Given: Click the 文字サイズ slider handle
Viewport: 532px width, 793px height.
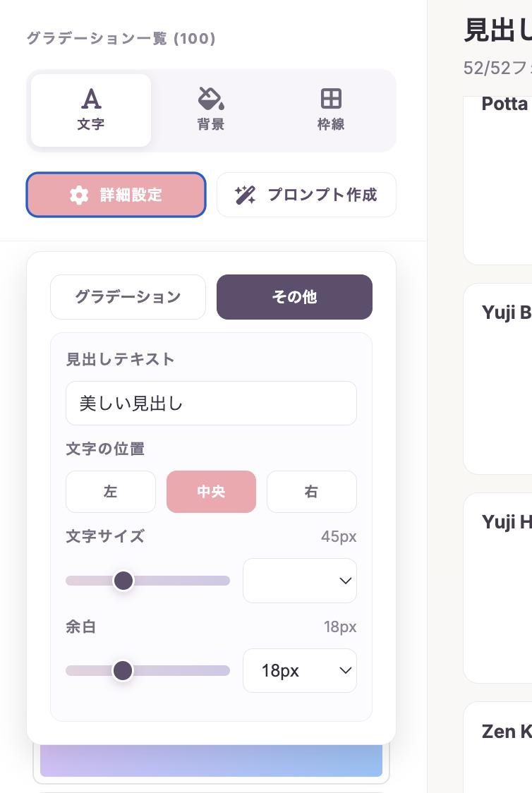Looking at the screenshot, I should coord(123,581).
